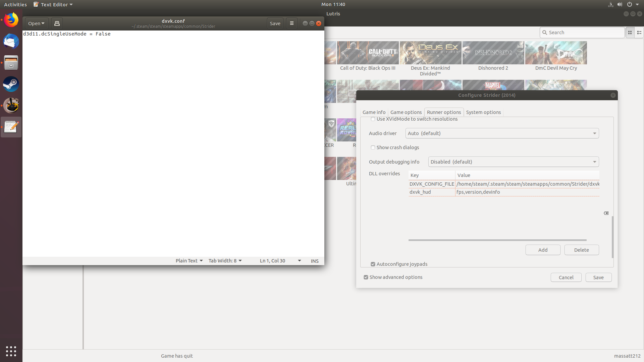Uncheck Show advanced options
This screenshot has width=644, height=362.
pyautogui.click(x=366, y=277)
